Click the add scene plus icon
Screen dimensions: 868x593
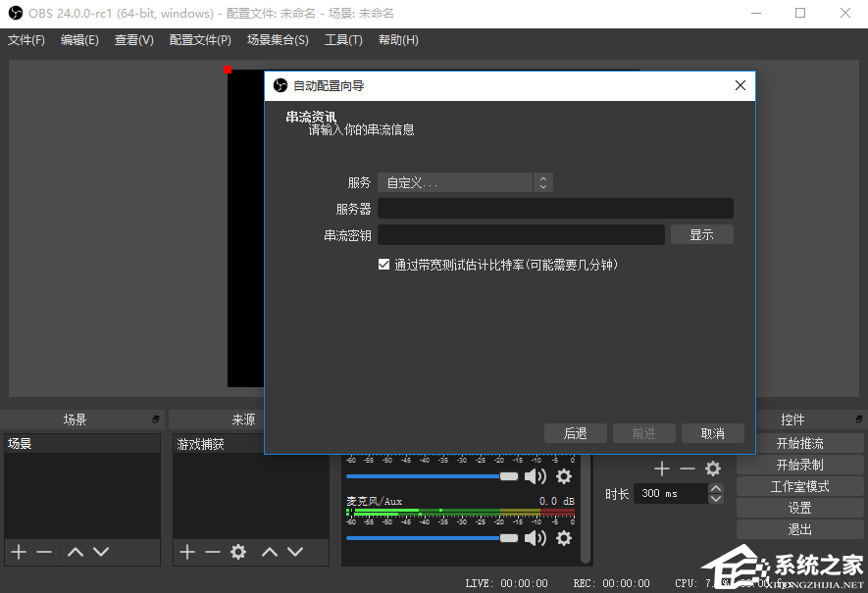coord(19,552)
